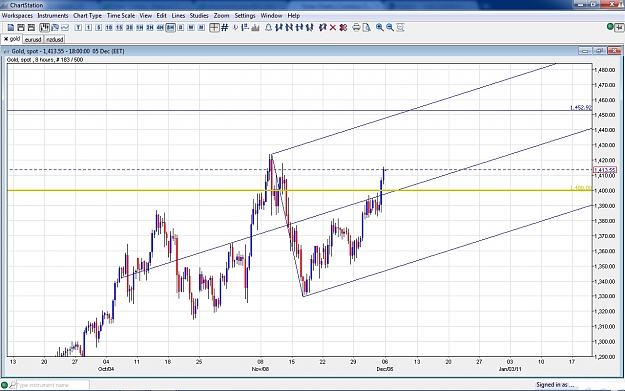Switch to daily (D) time scale
625x391 pixels.
[x=181, y=28]
